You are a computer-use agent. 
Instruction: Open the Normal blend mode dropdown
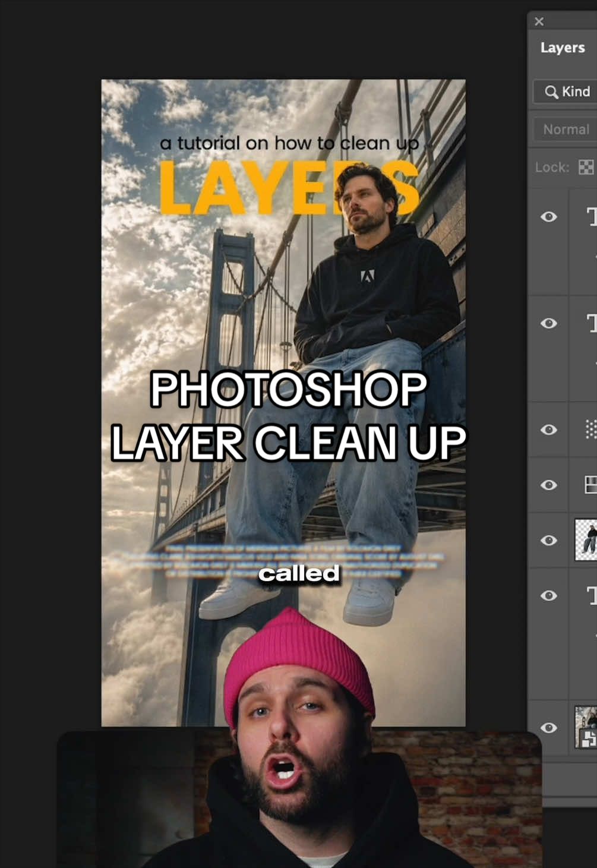(x=566, y=130)
